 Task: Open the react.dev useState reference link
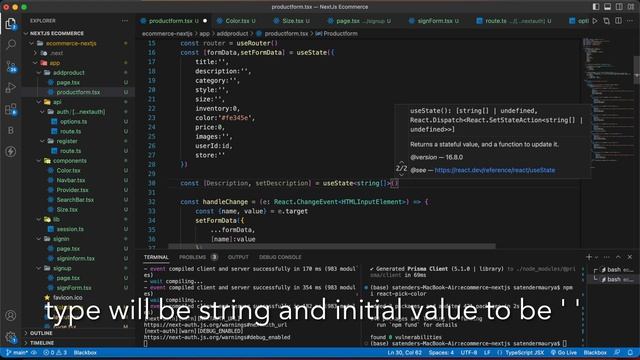tap(495, 170)
